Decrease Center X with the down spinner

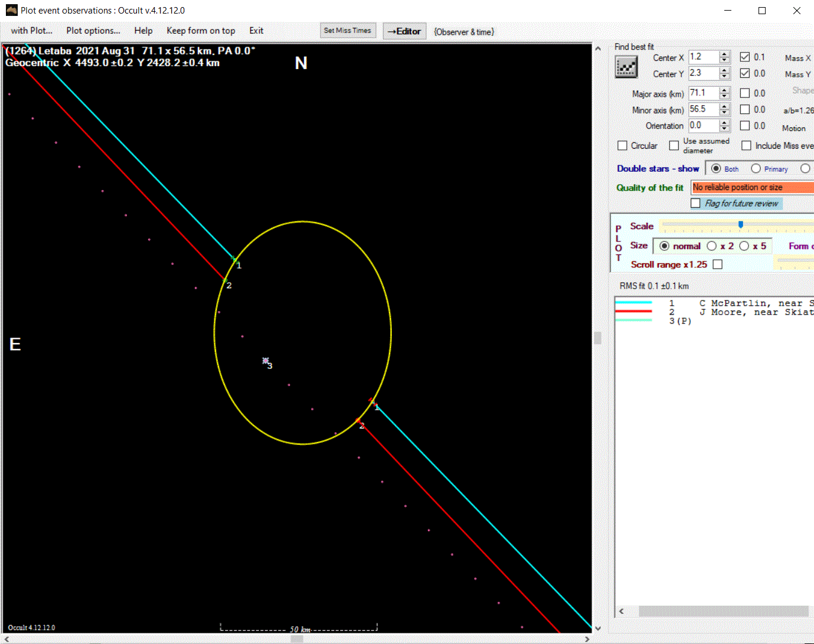725,61
